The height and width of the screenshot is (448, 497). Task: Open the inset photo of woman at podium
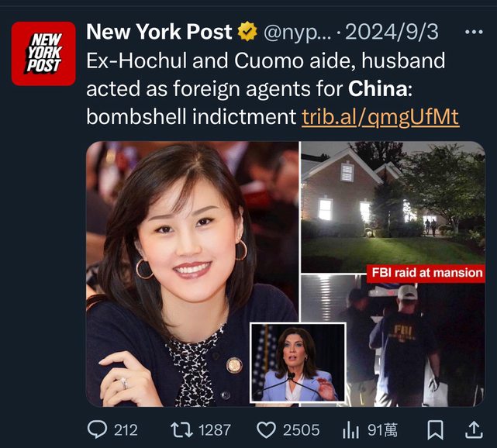[297, 363]
